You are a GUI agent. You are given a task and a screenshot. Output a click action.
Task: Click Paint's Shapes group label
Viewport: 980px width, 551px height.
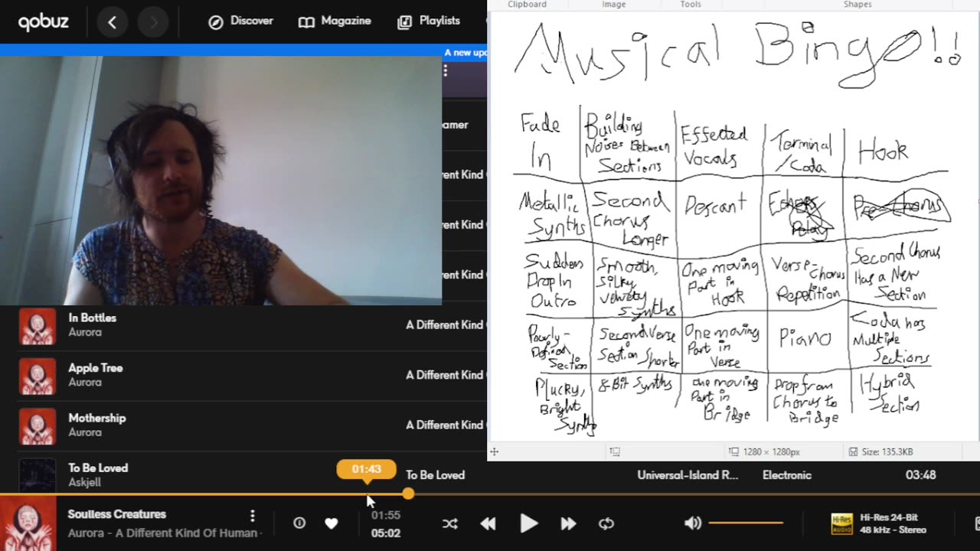(x=857, y=5)
